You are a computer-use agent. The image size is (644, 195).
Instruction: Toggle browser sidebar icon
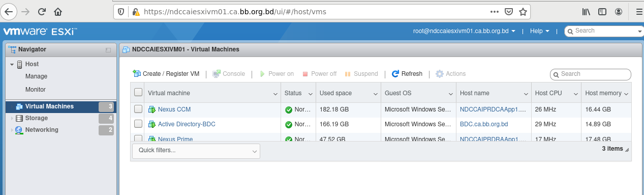[602, 11]
